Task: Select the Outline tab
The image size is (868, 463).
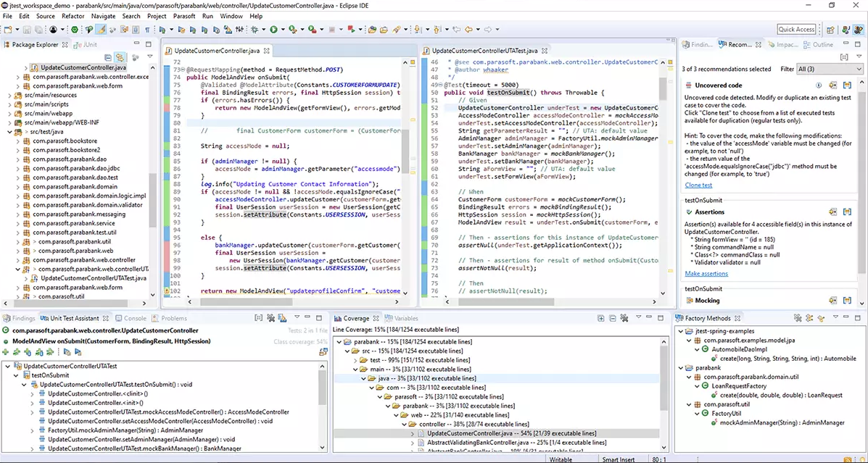Action: [x=817, y=45]
